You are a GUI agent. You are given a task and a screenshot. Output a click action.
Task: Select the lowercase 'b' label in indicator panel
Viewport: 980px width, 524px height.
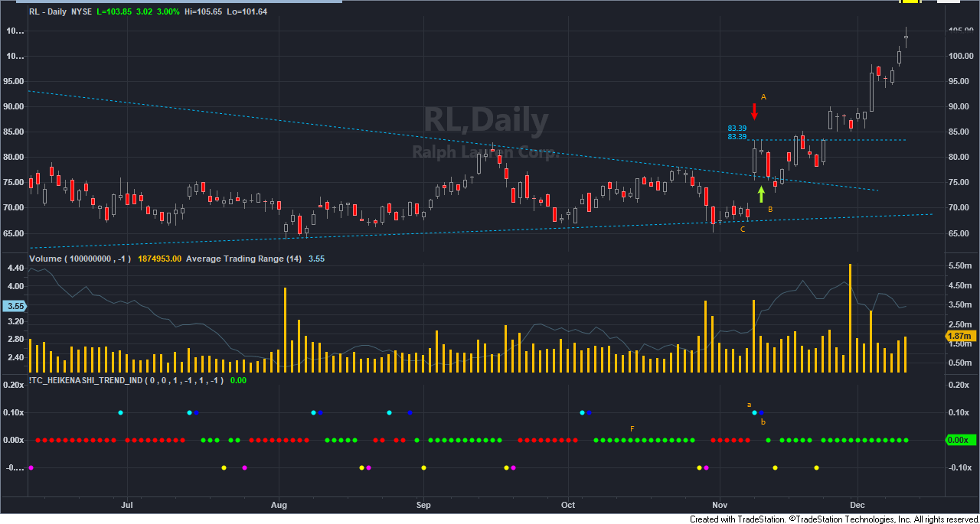coord(763,421)
